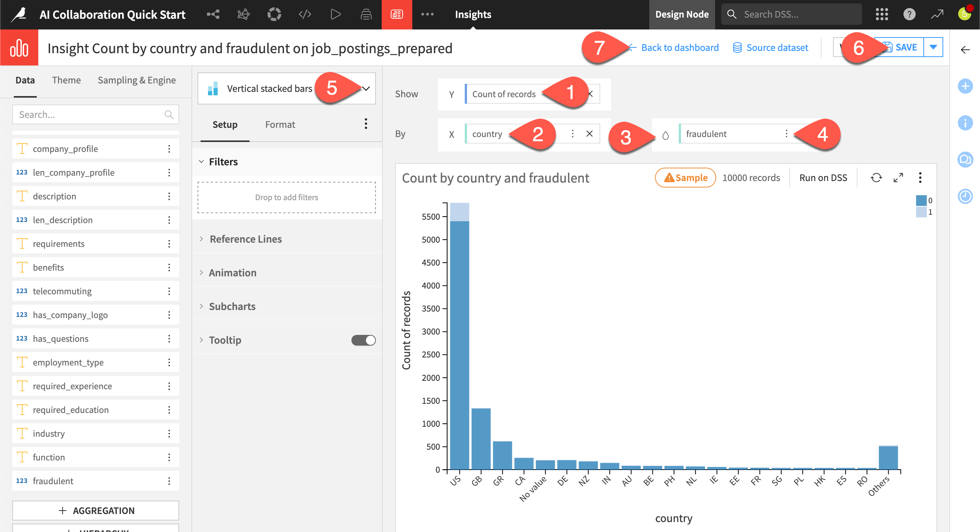Open the Lab visual analyses icon
Screen dimensions: 980x532
(243, 14)
